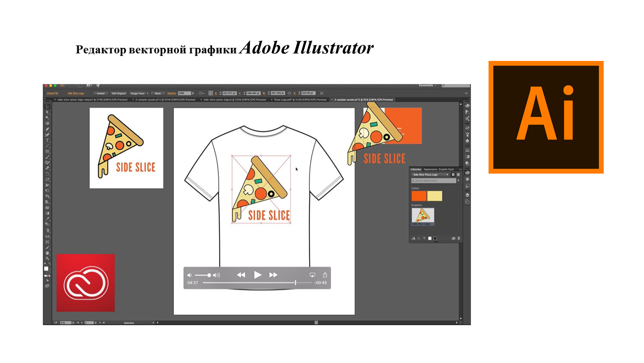
Task: Select the Libraries panel tab
Action: click(416, 169)
